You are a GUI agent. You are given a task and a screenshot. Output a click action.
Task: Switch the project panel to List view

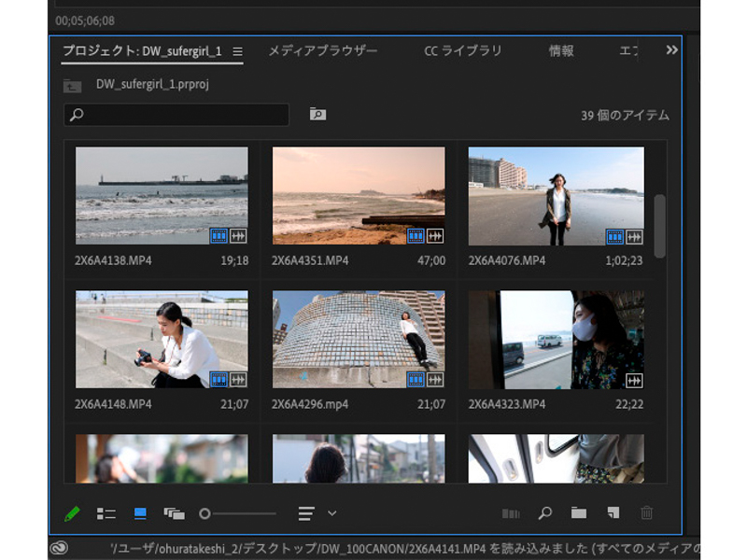point(107,513)
